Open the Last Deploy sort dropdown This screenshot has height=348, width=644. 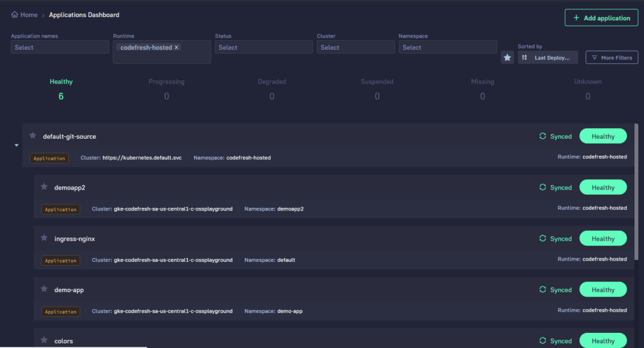548,57
